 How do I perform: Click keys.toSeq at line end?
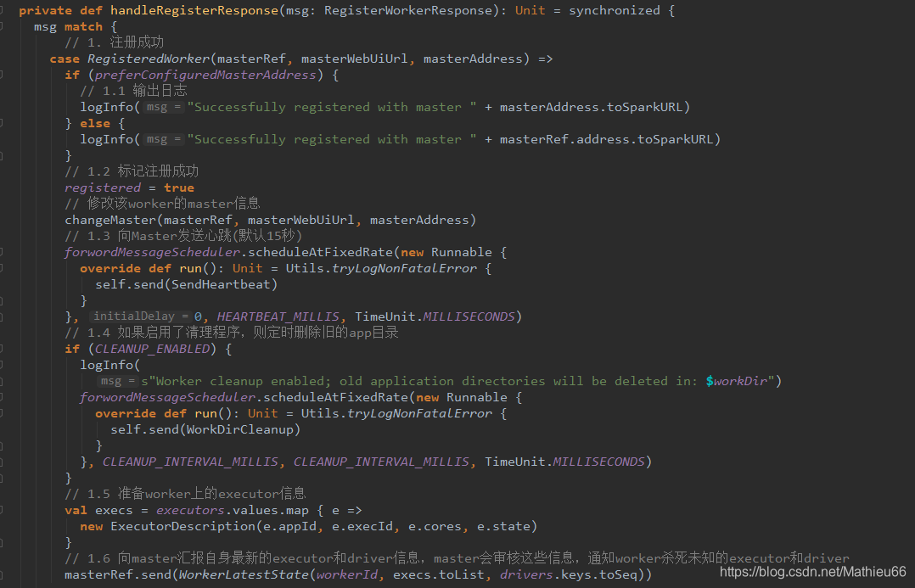coord(599,574)
